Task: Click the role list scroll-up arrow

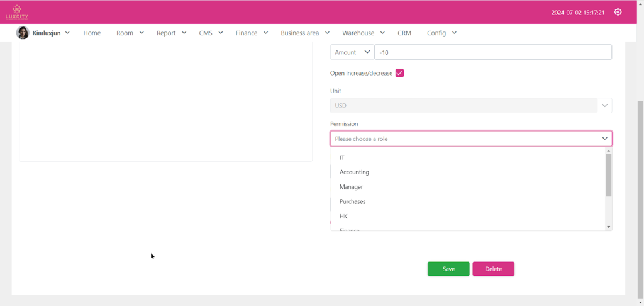Action: coord(608,151)
